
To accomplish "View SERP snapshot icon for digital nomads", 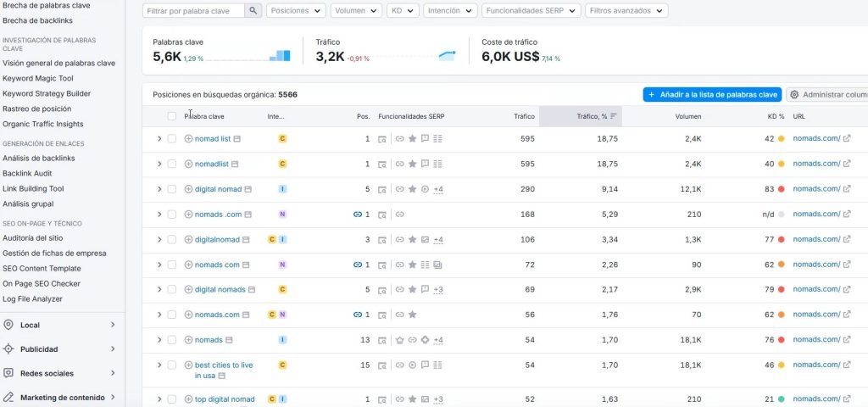I will click(382, 290).
